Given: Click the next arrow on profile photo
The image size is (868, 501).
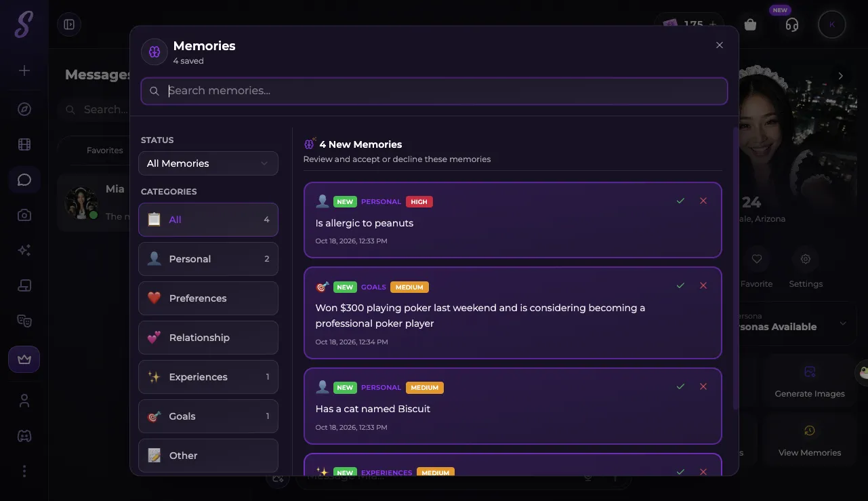Looking at the screenshot, I should tap(841, 76).
